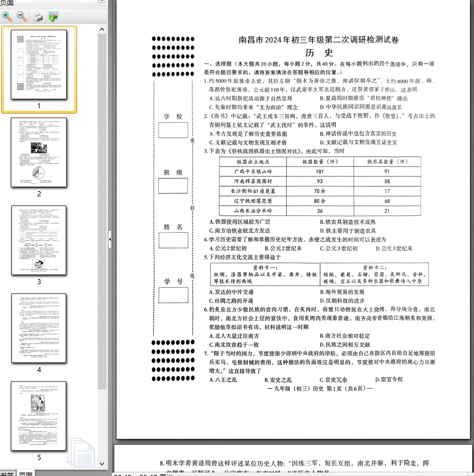This screenshot has height=476, width=474.
Task: Close the 页面 panel with its X button
Action: point(102,2)
